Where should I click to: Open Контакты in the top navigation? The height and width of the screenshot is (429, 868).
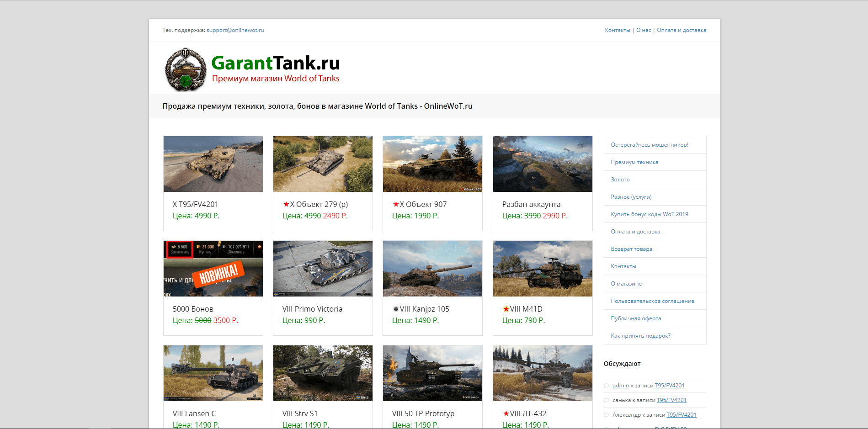pyautogui.click(x=617, y=30)
